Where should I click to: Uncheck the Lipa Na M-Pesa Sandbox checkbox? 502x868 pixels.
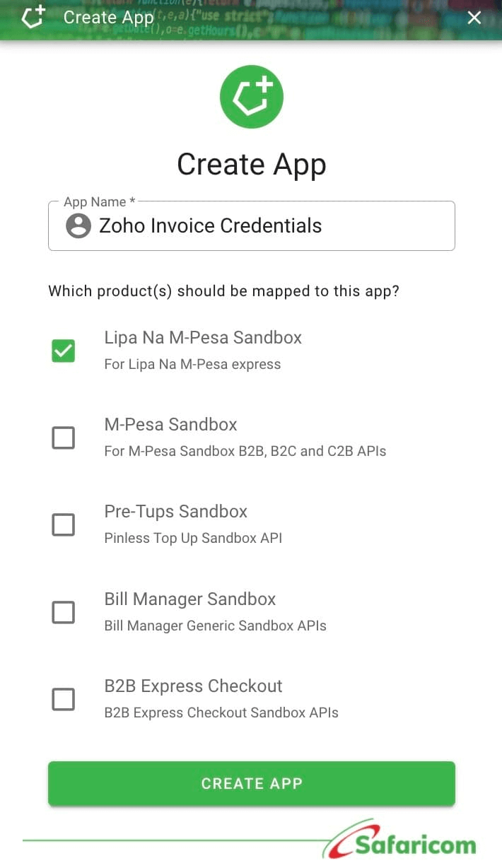coord(64,351)
